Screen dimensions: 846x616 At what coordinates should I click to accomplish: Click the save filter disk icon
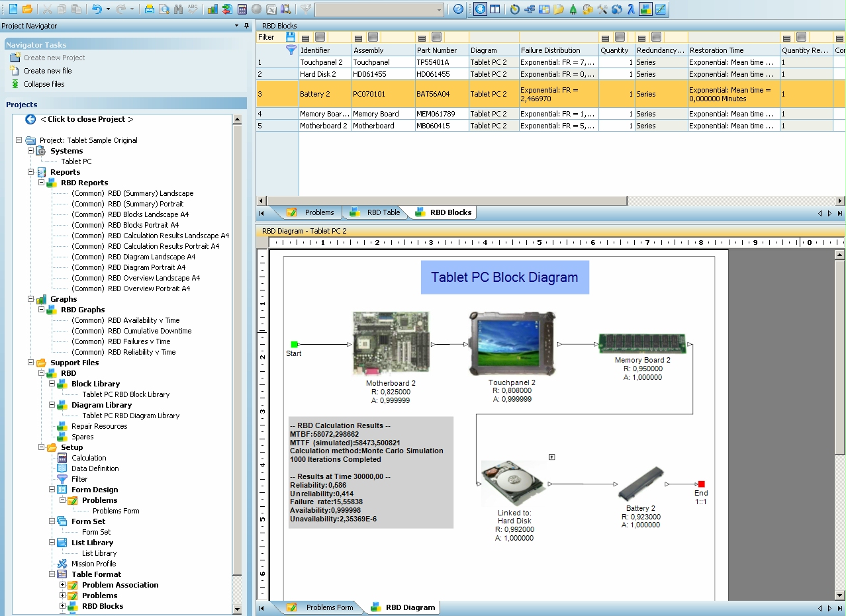291,37
